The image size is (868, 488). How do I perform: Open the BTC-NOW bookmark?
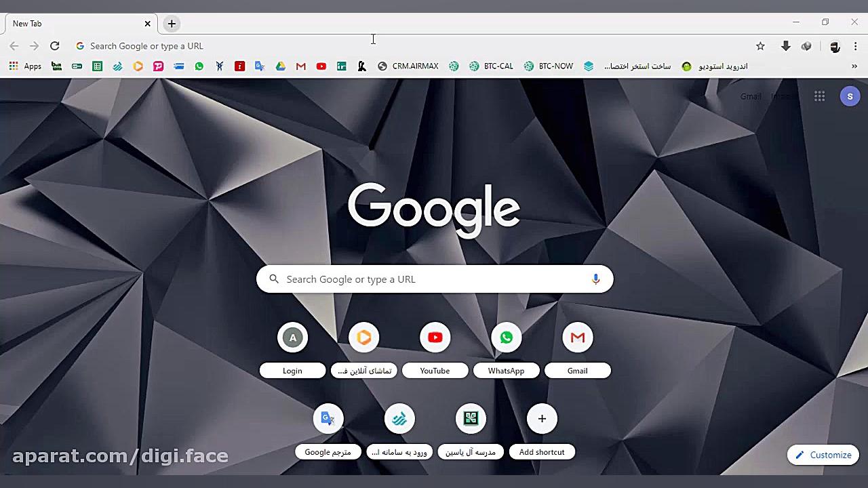click(x=549, y=66)
